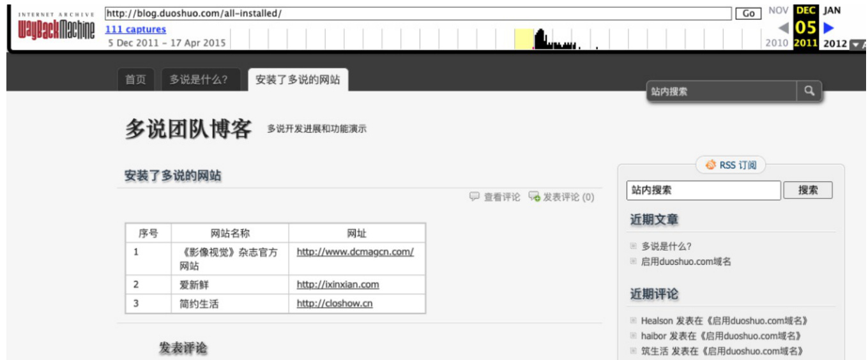Click the Go button in Wayback toolbar
This screenshot has height=360, width=868.
[749, 13]
